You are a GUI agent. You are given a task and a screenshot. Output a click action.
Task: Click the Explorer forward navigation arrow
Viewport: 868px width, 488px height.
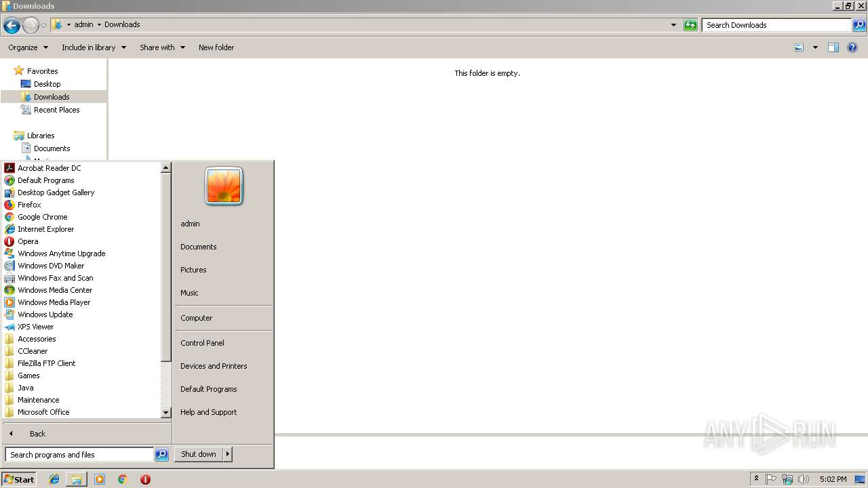coord(31,26)
